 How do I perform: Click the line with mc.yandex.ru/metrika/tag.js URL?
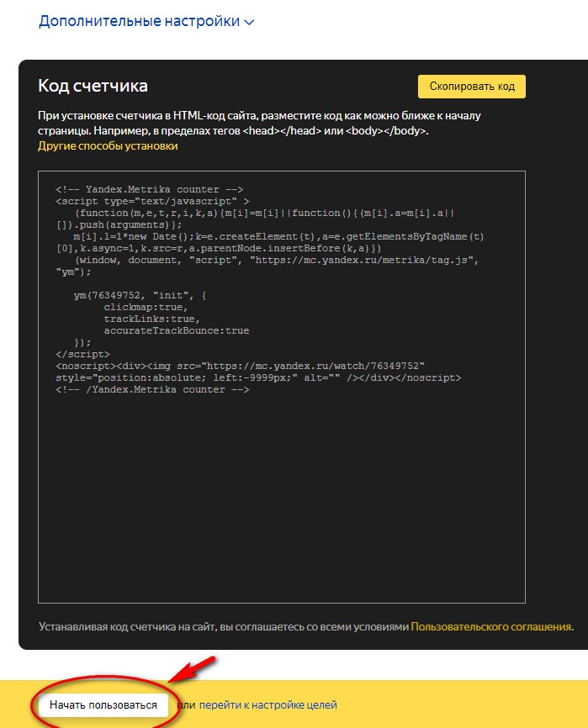tap(277, 260)
